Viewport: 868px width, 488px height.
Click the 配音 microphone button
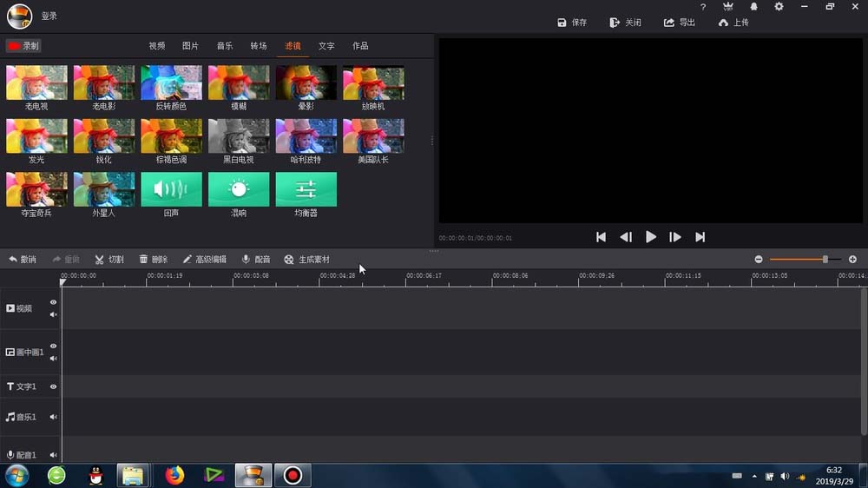(256, 260)
